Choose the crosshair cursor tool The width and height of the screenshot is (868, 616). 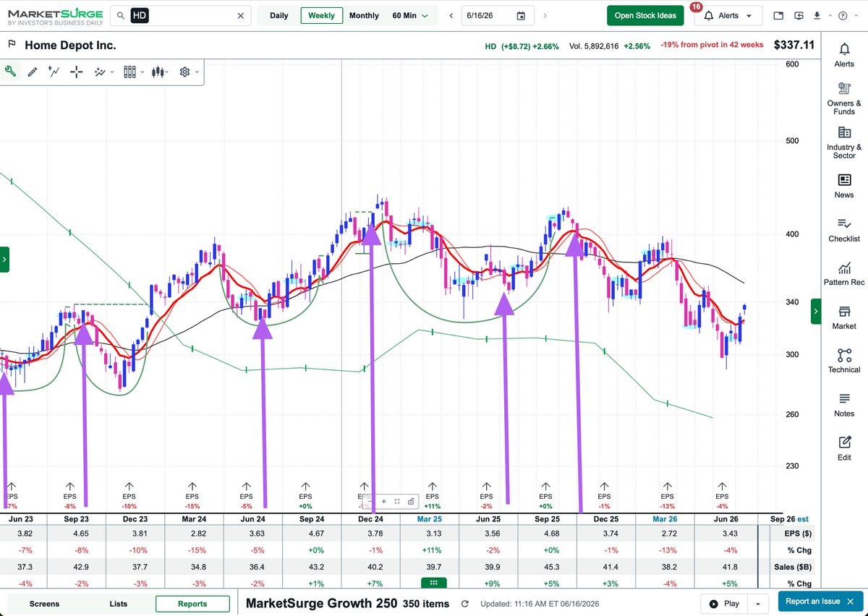(77, 72)
